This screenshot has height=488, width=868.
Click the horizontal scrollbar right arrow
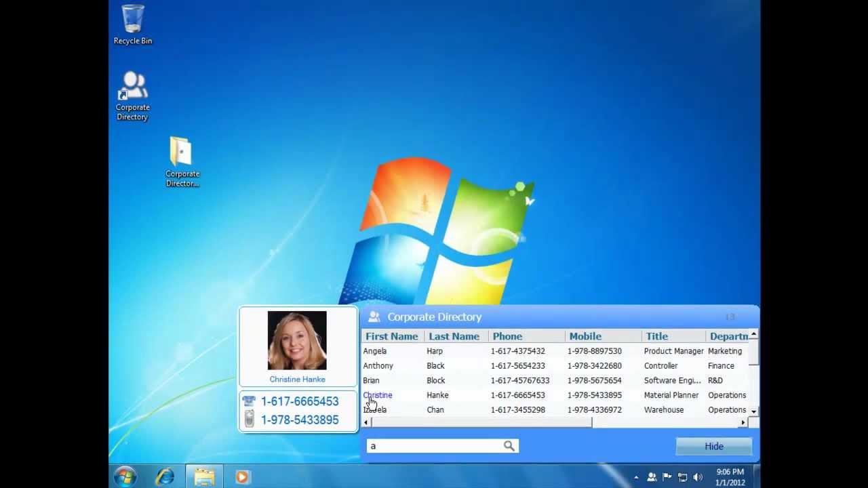coord(743,422)
